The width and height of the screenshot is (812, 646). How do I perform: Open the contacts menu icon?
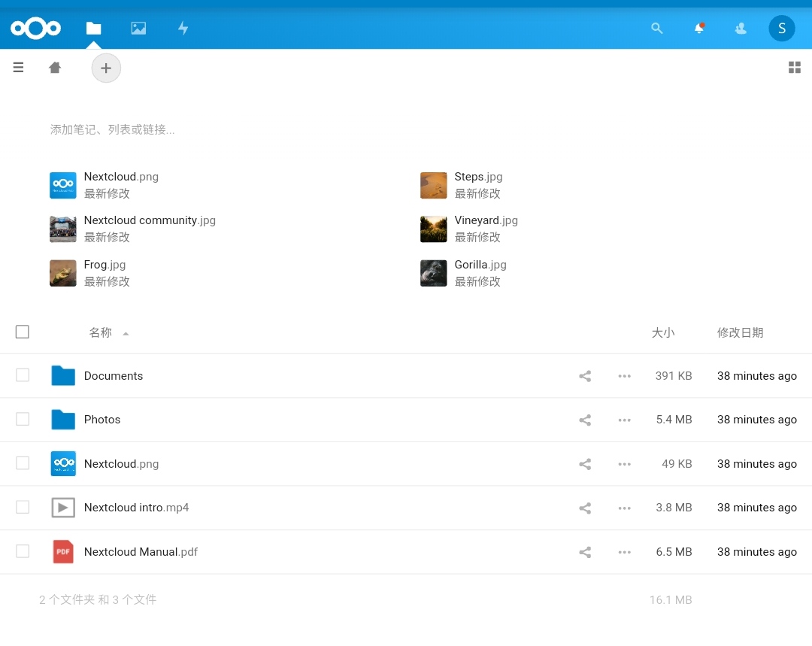(x=741, y=28)
